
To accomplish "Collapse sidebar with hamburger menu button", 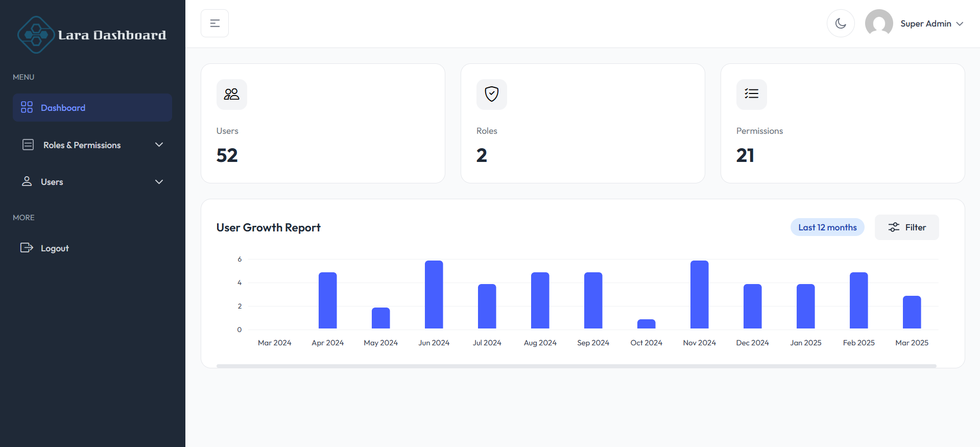I will [x=214, y=23].
